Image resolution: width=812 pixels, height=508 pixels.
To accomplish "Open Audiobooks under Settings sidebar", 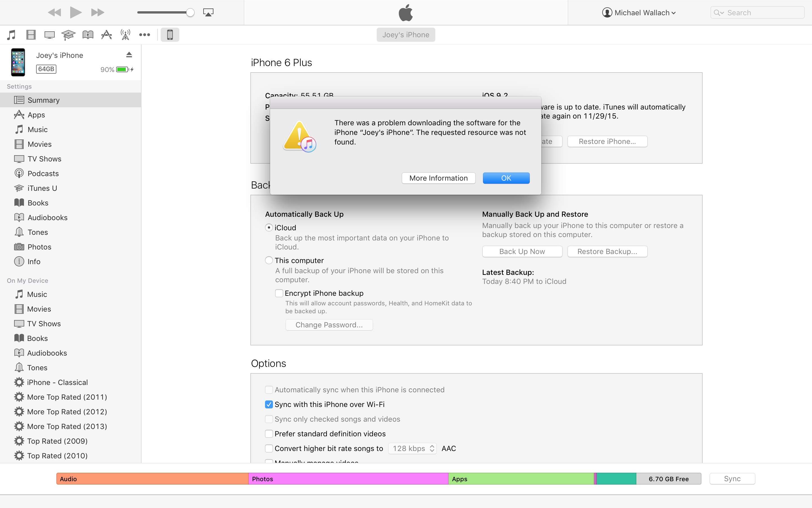I will (70, 217).
